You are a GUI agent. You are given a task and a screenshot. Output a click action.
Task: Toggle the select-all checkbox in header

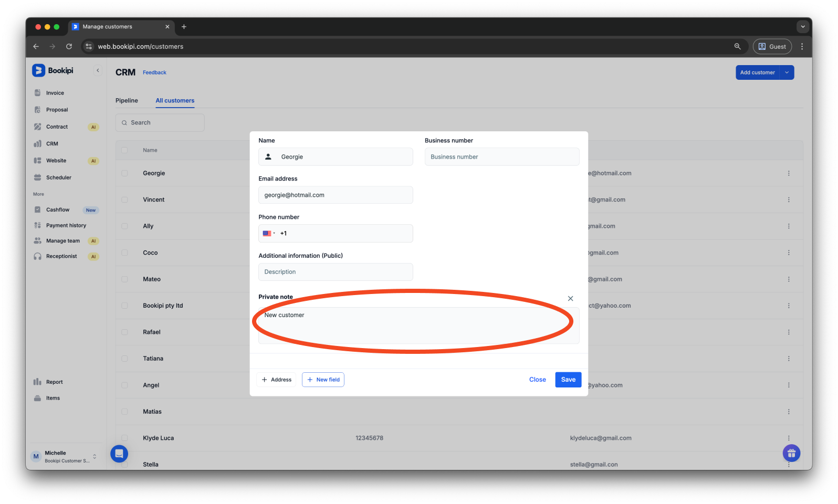124,150
